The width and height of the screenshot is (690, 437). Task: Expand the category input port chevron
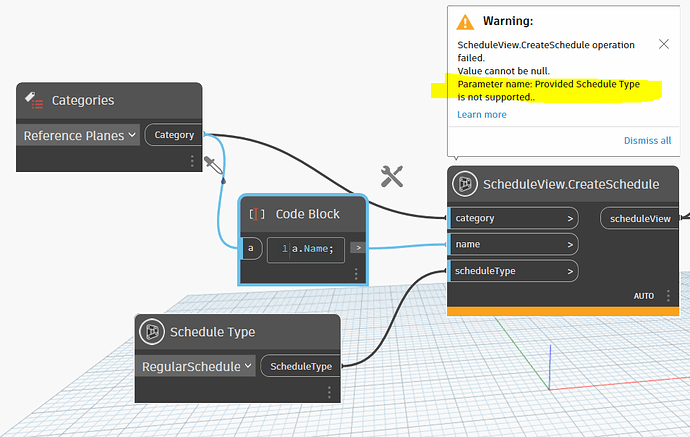click(x=570, y=219)
